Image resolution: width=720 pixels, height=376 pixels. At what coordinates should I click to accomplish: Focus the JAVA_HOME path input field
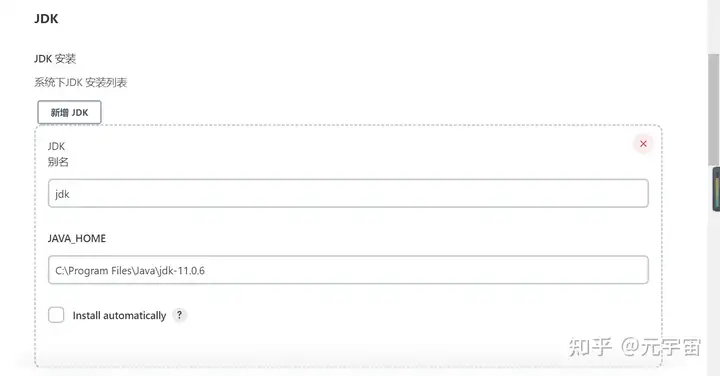(348, 270)
